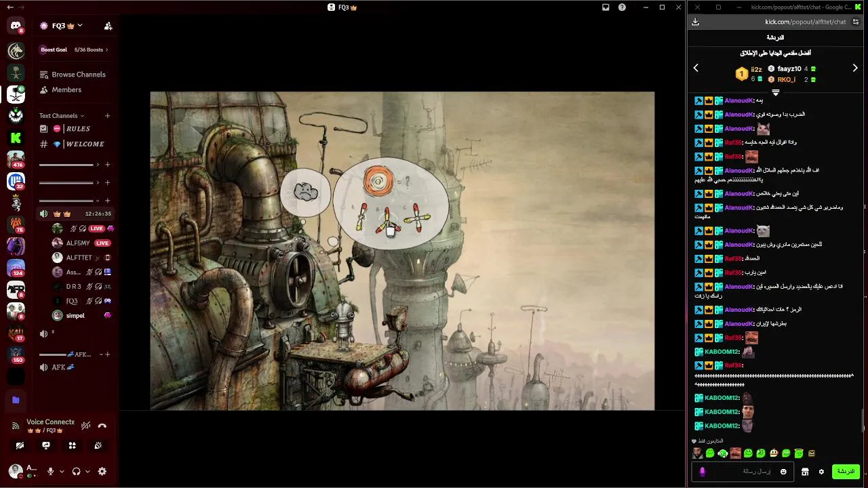Open the server with 150 badge
Viewport: 868px width, 488px height.
coord(16,355)
